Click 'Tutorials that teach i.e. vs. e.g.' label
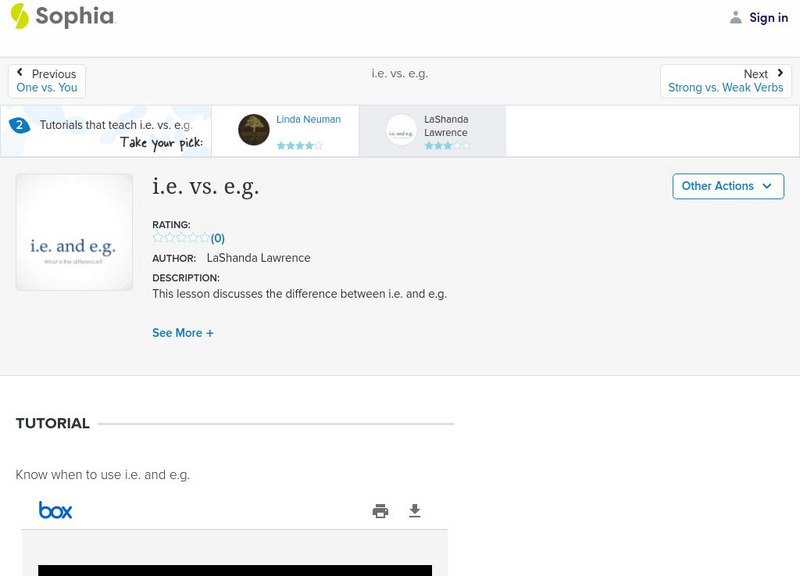This screenshot has width=800, height=576. click(116, 125)
